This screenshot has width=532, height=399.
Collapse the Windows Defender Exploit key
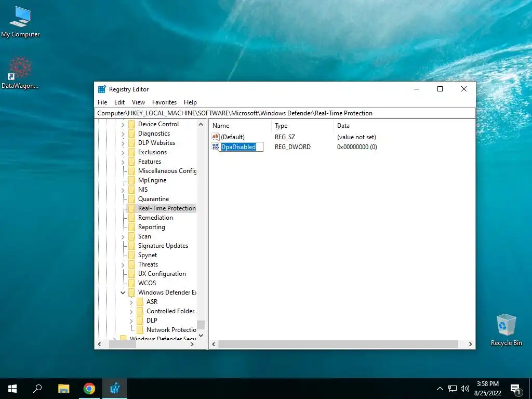point(123,292)
